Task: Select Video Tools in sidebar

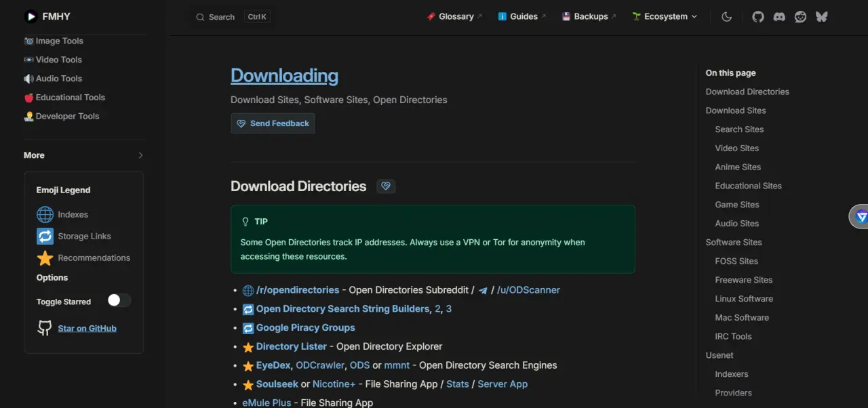Action: coord(53,60)
